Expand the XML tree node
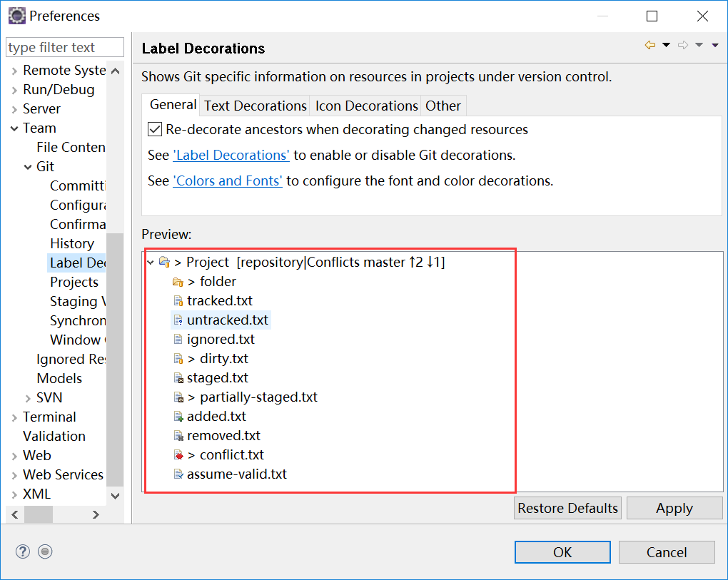 14,494
